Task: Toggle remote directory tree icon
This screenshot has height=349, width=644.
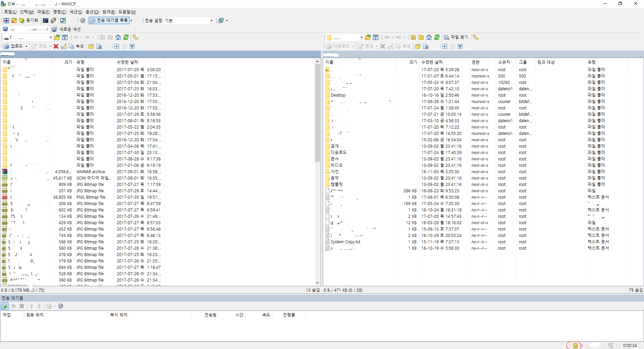Action: point(476,37)
